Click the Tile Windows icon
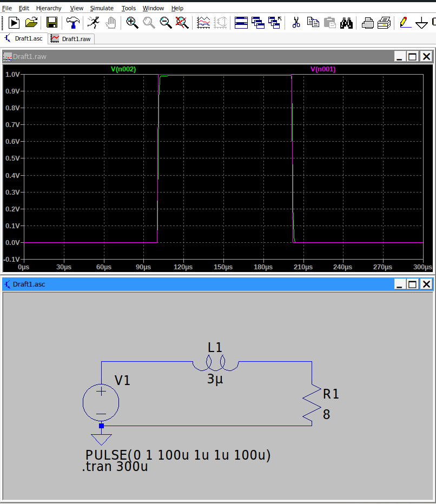Image resolution: width=436 pixels, height=504 pixels. click(x=241, y=22)
